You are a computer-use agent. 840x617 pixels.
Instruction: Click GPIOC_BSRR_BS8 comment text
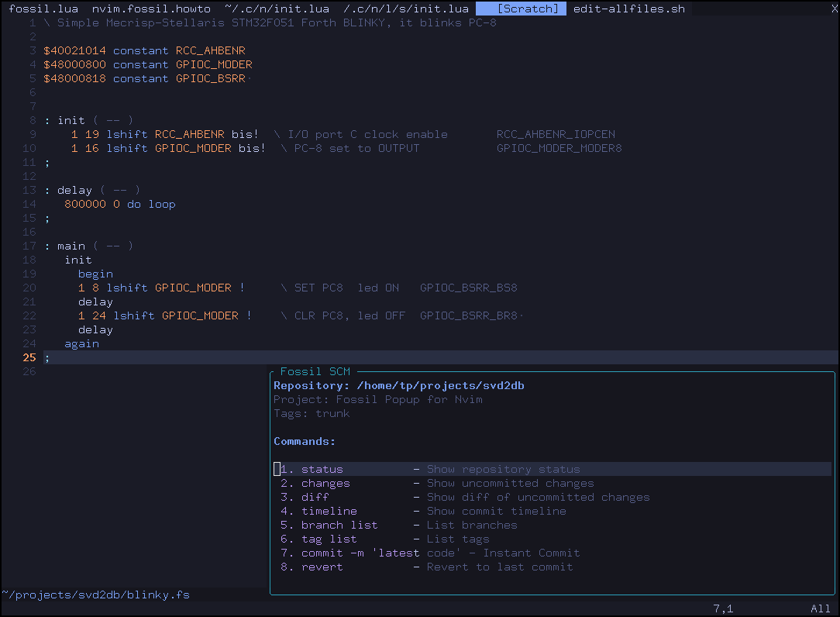click(468, 288)
